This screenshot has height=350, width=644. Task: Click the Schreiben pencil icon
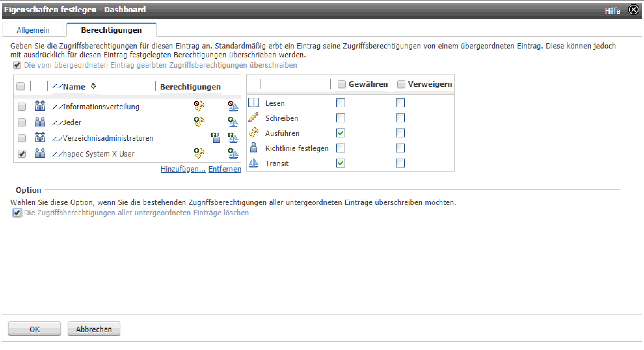click(253, 118)
